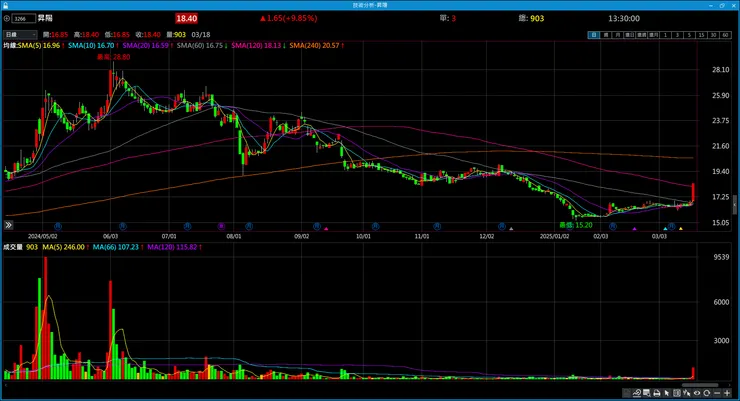Click the chart zoom window search icon
740x401 pixels.
[x=647, y=393]
